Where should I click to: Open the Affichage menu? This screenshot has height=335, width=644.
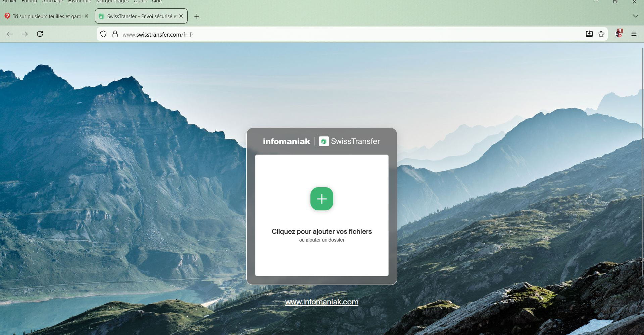point(52,2)
